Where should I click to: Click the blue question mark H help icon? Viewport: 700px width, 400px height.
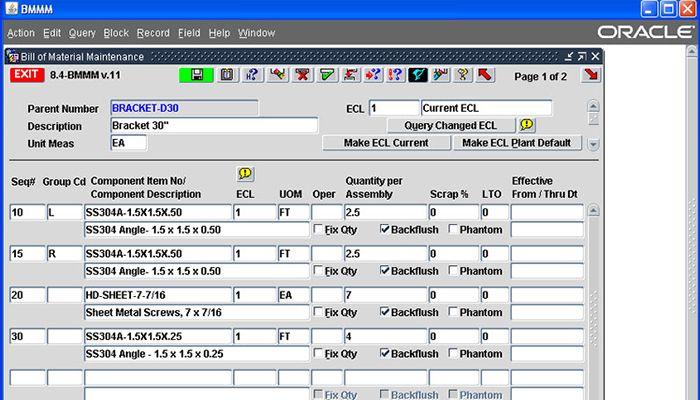click(x=252, y=75)
